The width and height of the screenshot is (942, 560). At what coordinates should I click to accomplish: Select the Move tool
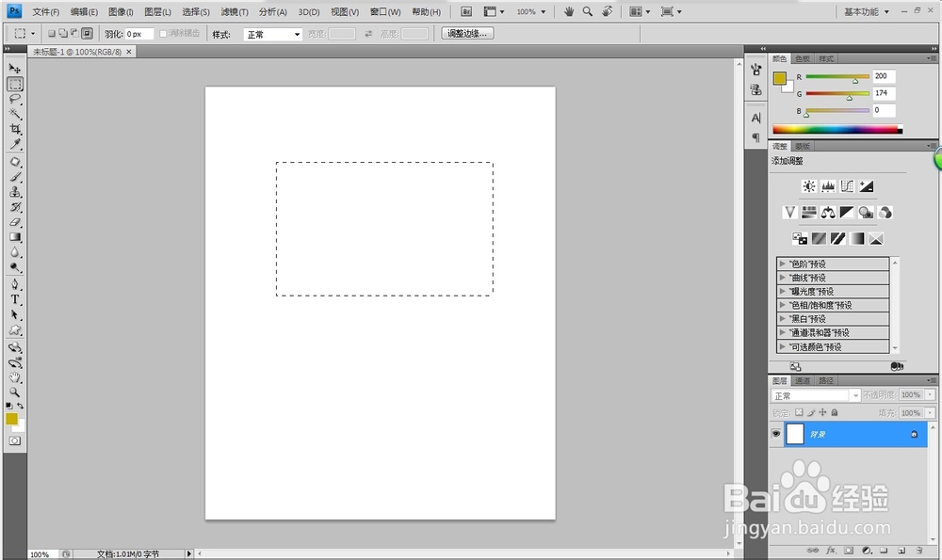pos(15,69)
